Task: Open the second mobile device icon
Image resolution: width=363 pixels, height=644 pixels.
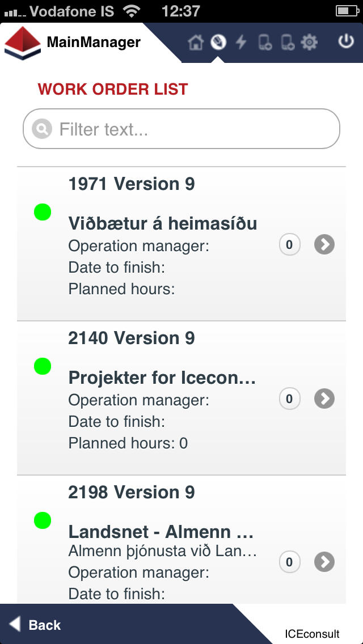Action: [x=287, y=43]
